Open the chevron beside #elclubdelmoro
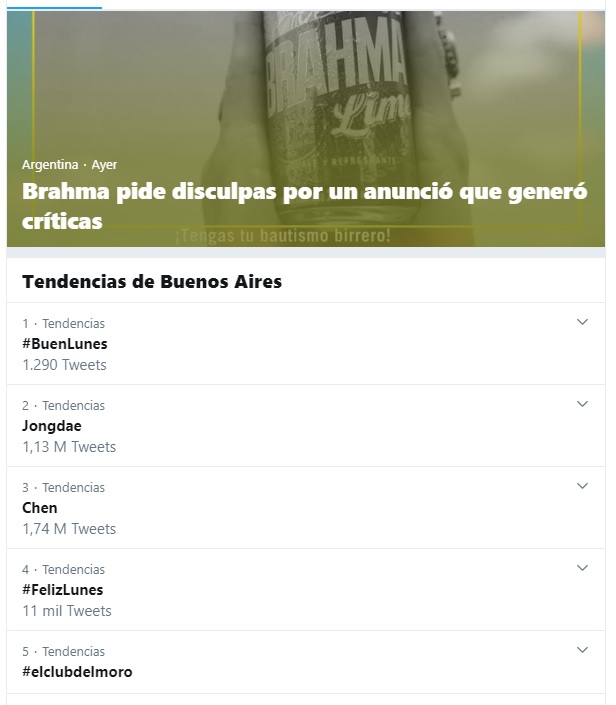 point(583,650)
